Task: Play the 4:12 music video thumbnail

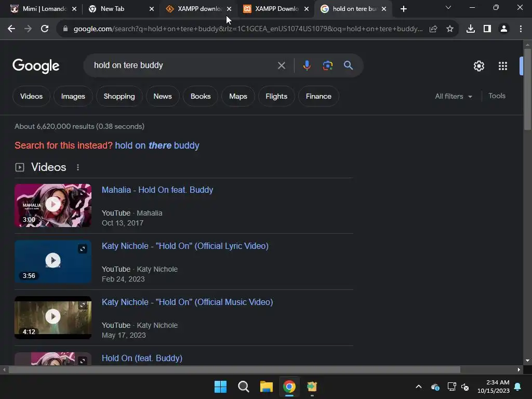Action: pyautogui.click(x=53, y=317)
